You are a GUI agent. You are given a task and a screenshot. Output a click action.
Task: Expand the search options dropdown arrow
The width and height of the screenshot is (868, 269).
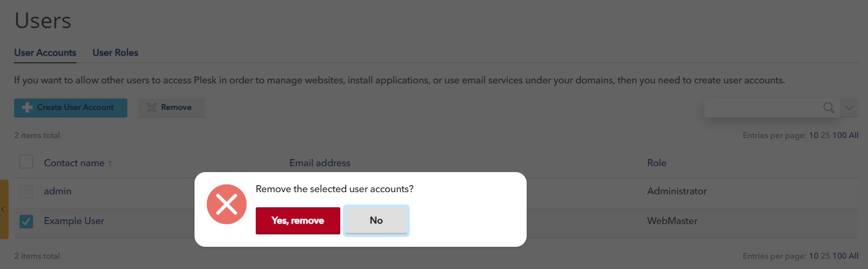849,108
